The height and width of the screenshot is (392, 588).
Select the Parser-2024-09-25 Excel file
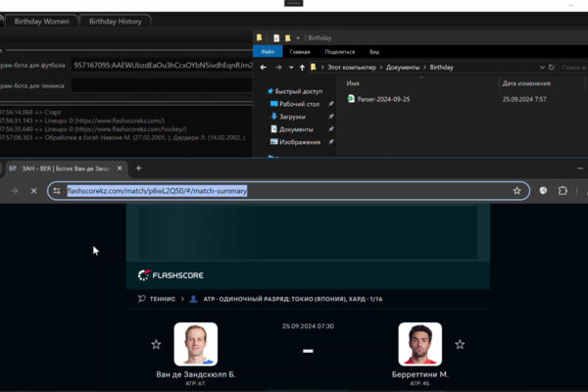click(383, 99)
